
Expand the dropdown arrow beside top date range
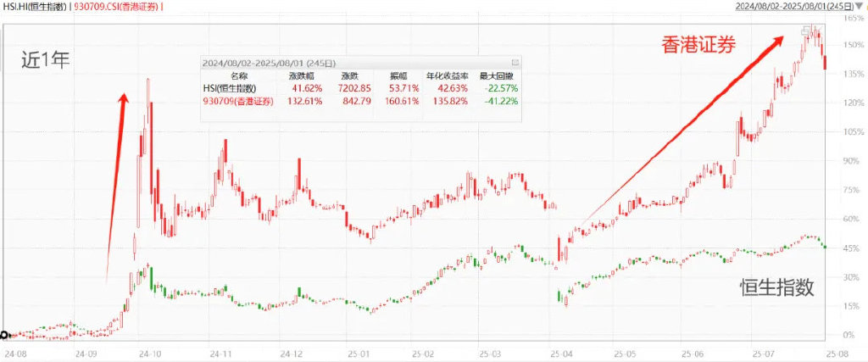coord(862,8)
